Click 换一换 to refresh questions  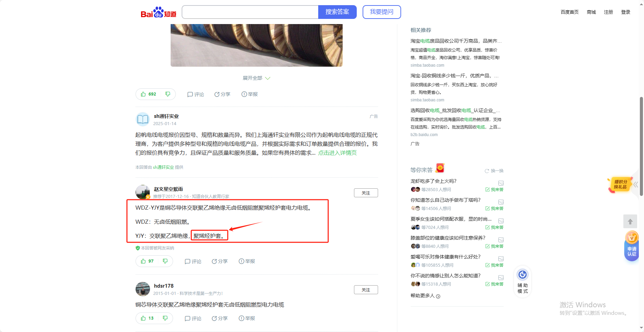(494, 171)
